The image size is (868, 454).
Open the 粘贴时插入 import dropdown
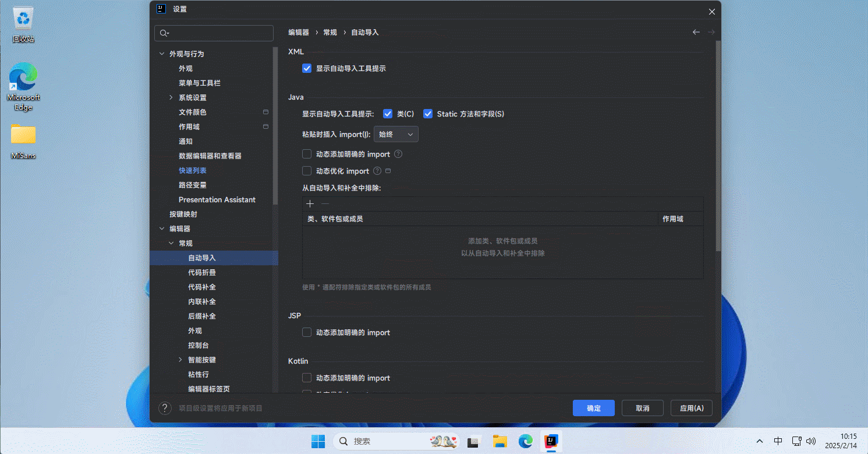tap(396, 135)
